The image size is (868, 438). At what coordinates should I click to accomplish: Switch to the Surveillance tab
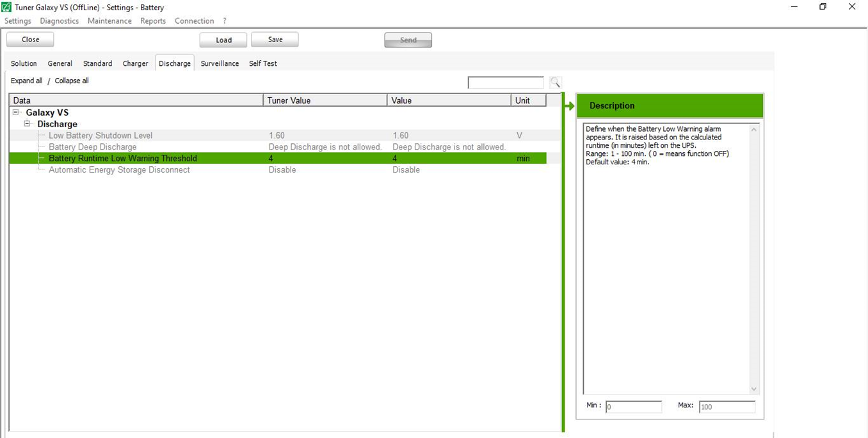pos(220,63)
